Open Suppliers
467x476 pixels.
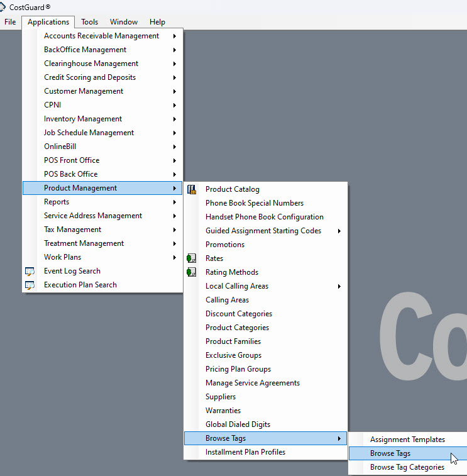tap(265, 397)
